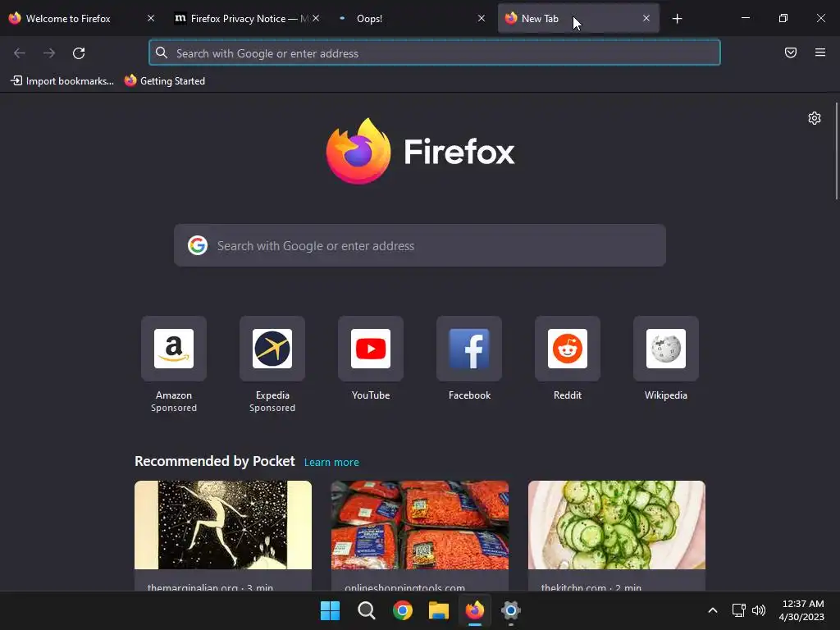
Task: Click Import bookmarks in bookmarks toolbar
Action: coord(62,81)
